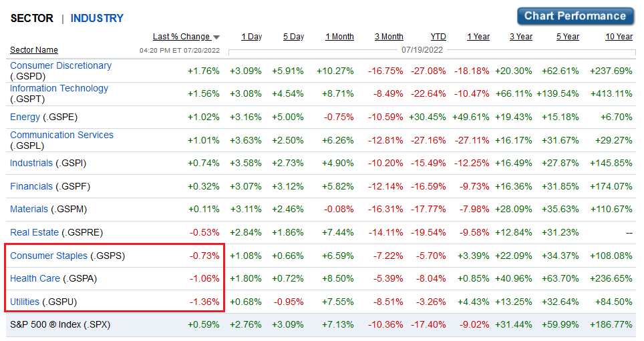Select Information Technology 10 Year +413.11%
Screen dimensions: 644x341
click(x=611, y=93)
